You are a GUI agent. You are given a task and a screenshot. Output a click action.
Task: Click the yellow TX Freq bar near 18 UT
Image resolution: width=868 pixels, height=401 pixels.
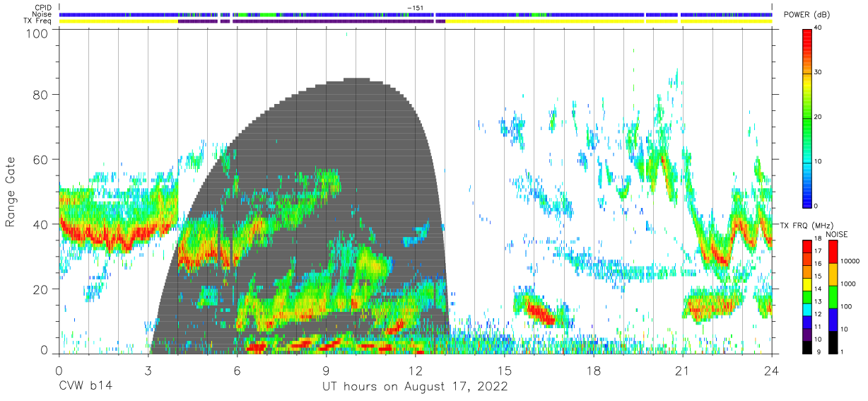pos(545,21)
